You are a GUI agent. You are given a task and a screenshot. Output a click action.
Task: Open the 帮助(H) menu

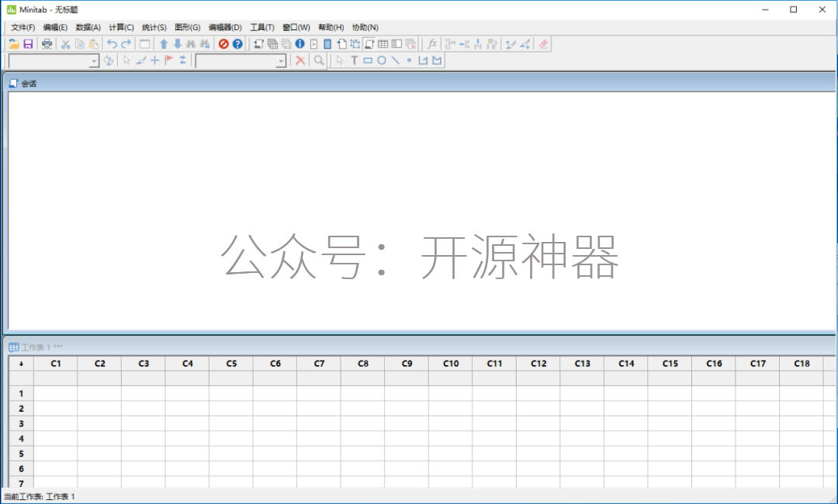click(x=331, y=27)
